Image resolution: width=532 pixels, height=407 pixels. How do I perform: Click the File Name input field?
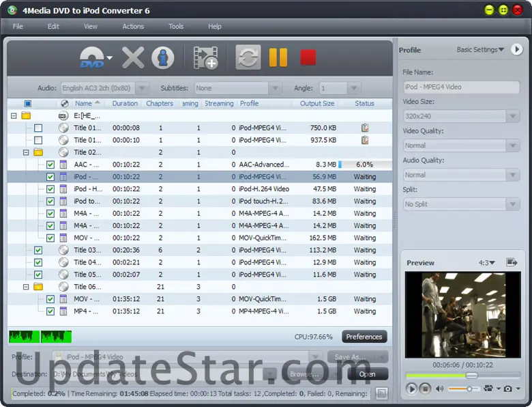[x=461, y=87]
